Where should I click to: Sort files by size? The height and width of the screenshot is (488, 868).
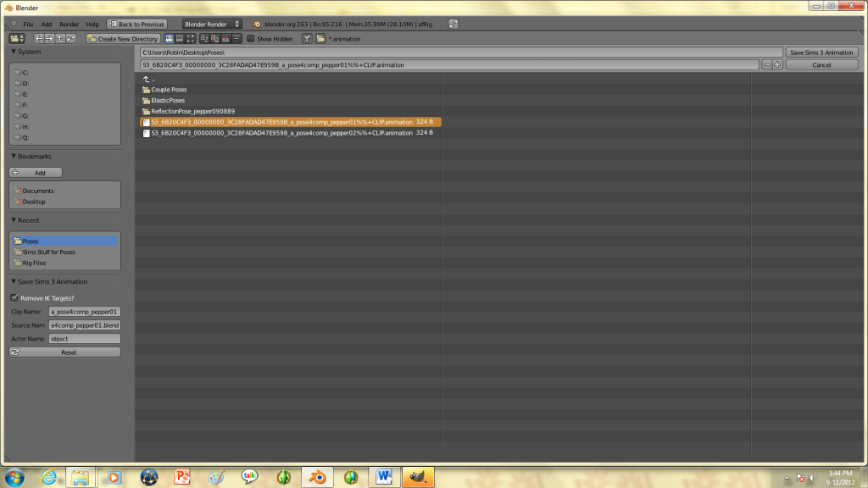[x=236, y=39]
